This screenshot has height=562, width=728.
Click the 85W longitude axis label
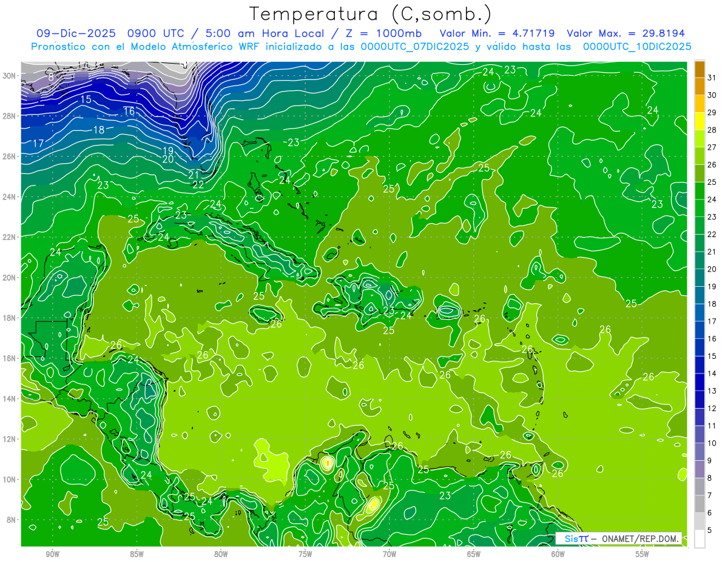coord(136,554)
